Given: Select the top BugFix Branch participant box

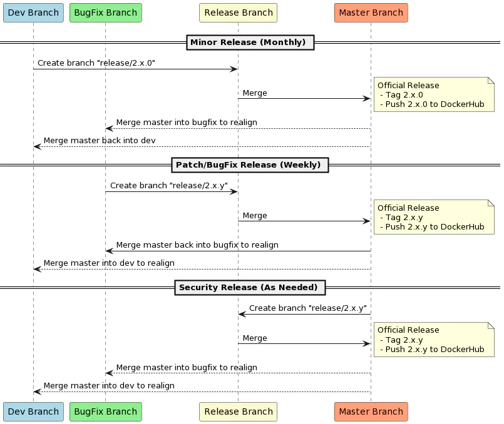Looking at the screenshot, I should coord(105,13).
